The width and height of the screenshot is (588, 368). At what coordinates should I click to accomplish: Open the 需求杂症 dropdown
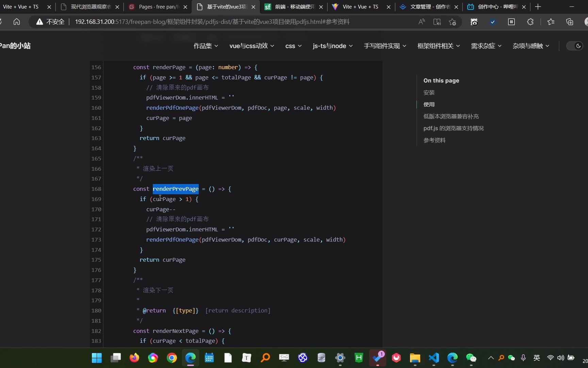[x=486, y=46]
